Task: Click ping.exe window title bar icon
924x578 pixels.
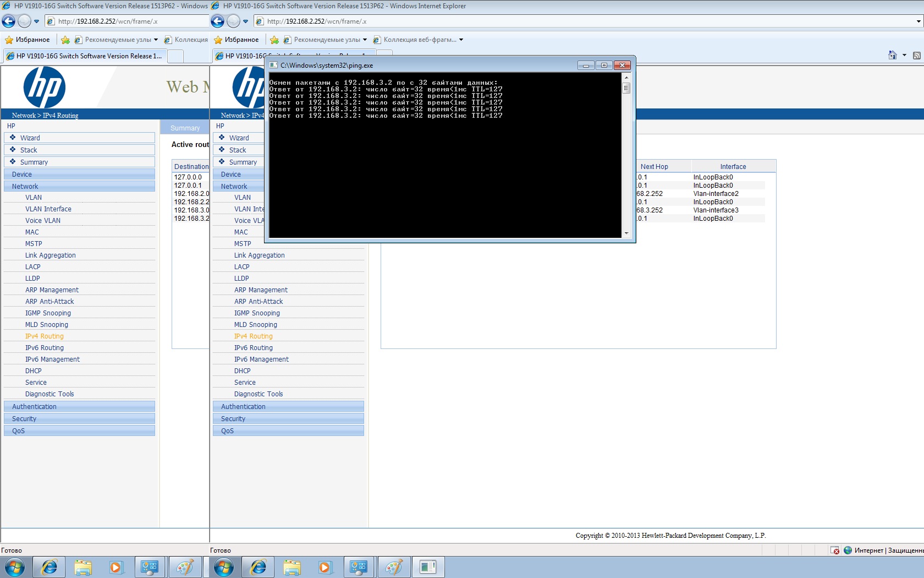Action: [273, 65]
